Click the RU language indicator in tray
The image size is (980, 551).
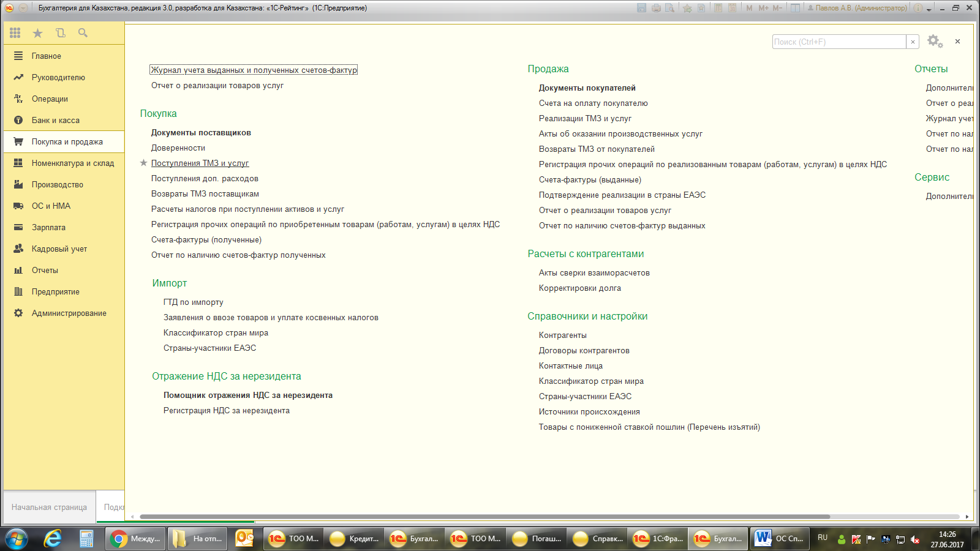[x=823, y=538]
